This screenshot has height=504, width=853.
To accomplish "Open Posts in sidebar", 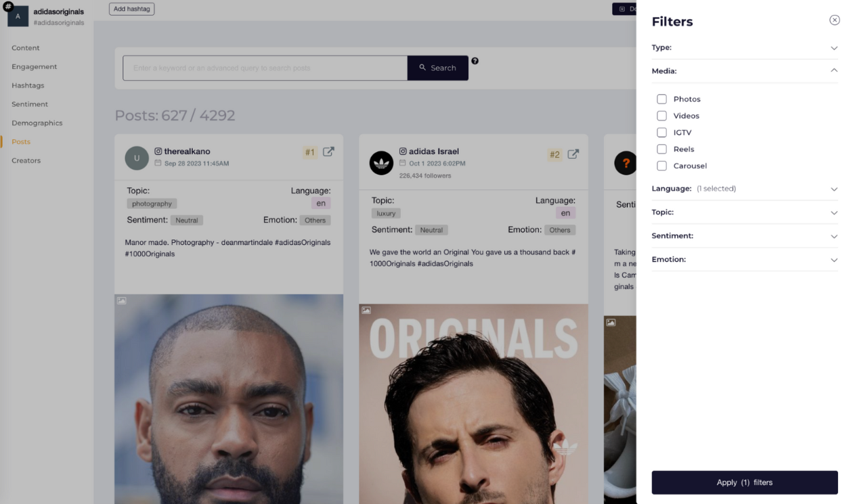I will [21, 142].
